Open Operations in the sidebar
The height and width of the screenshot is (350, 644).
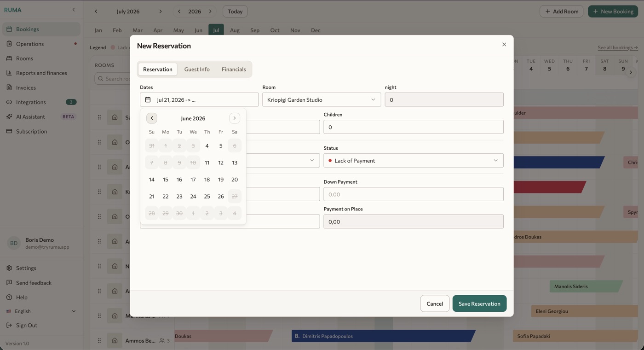(x=41, y=44)
